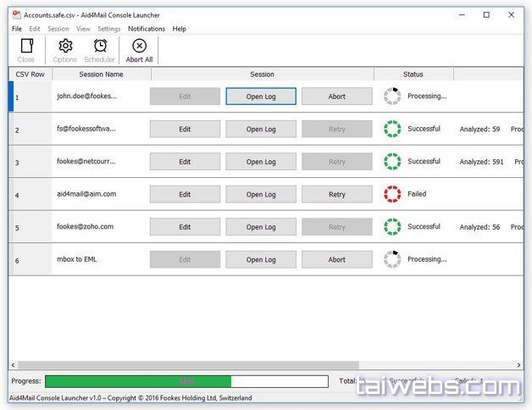This screenshot has width=532, height=410.
Task: Open the Help menu
Action: [179, 29]
